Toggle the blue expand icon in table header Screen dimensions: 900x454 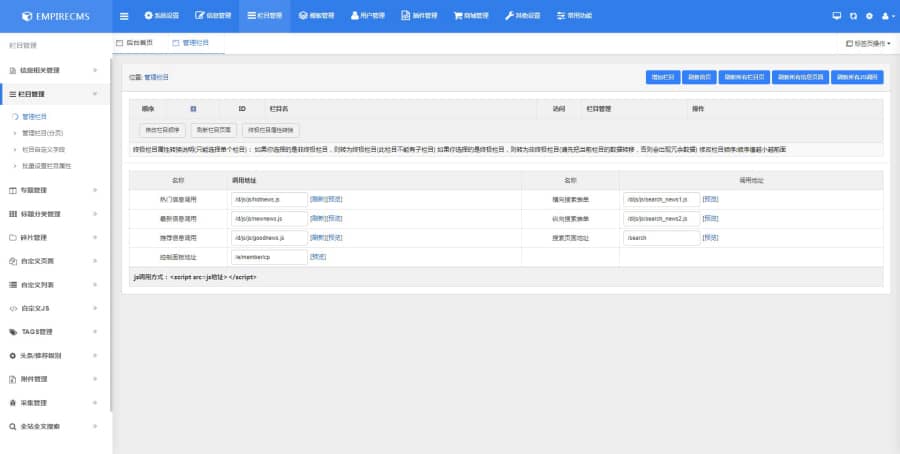coord(193,108)
